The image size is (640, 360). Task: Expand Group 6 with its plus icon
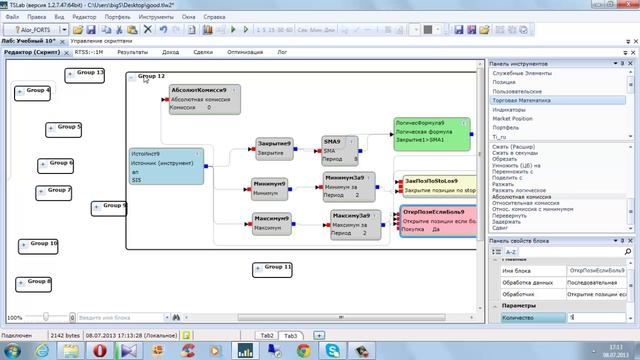[x=42, y=164]
